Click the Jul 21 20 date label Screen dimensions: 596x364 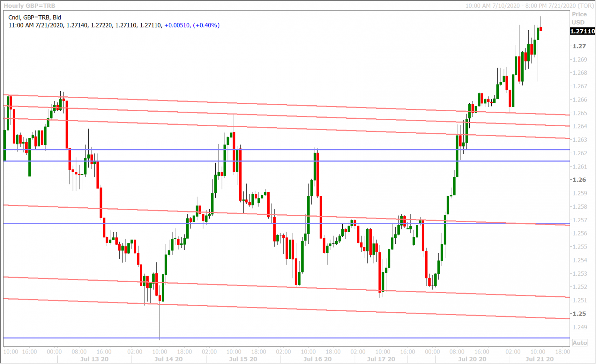[x=539, y=359]
